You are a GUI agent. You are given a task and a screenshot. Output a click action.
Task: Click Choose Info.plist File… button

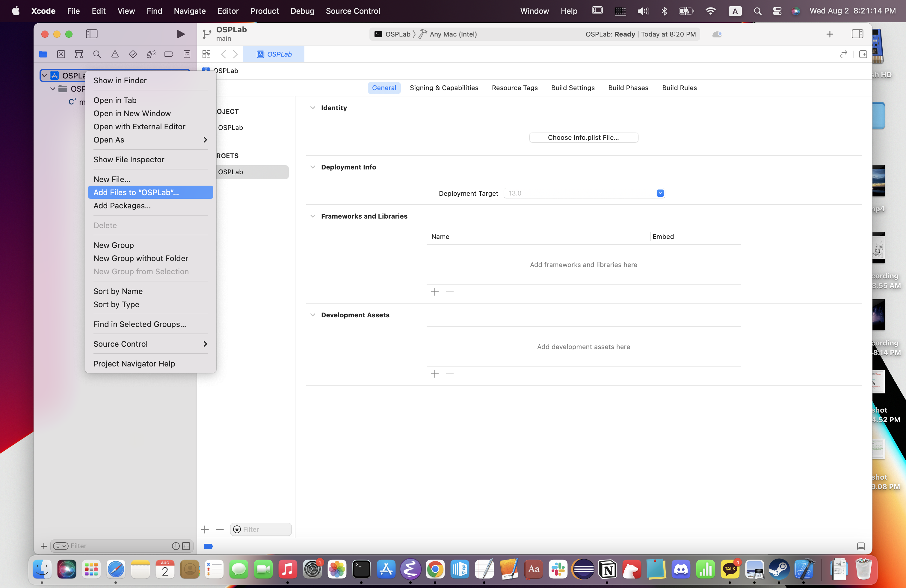click(584, 138)
